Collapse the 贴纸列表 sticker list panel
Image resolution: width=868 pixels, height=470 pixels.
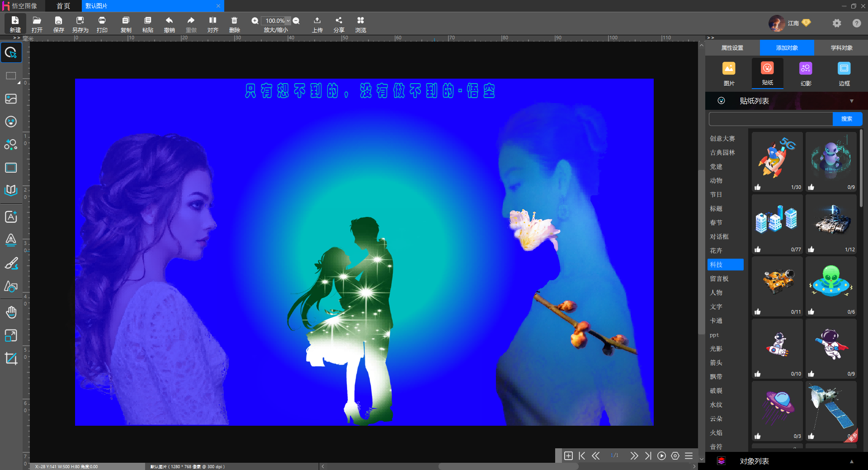click(851, 101)
